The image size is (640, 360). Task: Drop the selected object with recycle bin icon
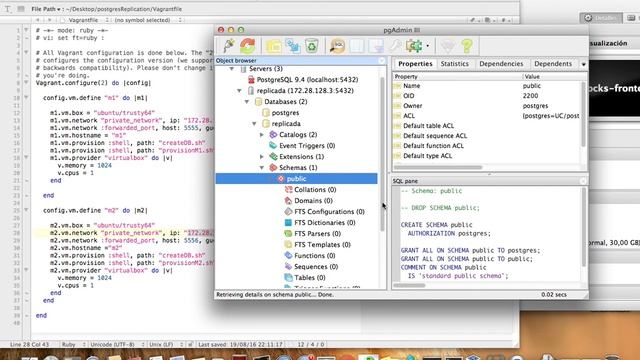[x=311, y=46]
